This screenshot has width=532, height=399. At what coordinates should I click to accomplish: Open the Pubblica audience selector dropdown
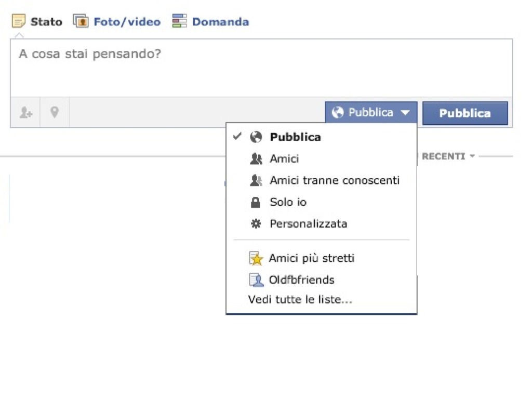click(371, 112)
